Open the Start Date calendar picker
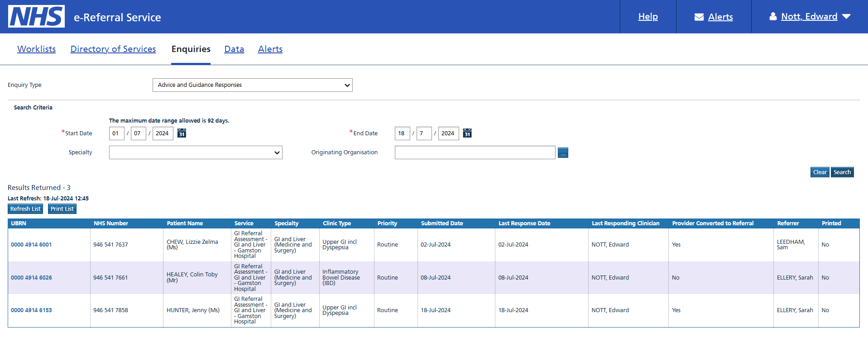This screenshot has height=342, width=868. [x=182, y=133]
